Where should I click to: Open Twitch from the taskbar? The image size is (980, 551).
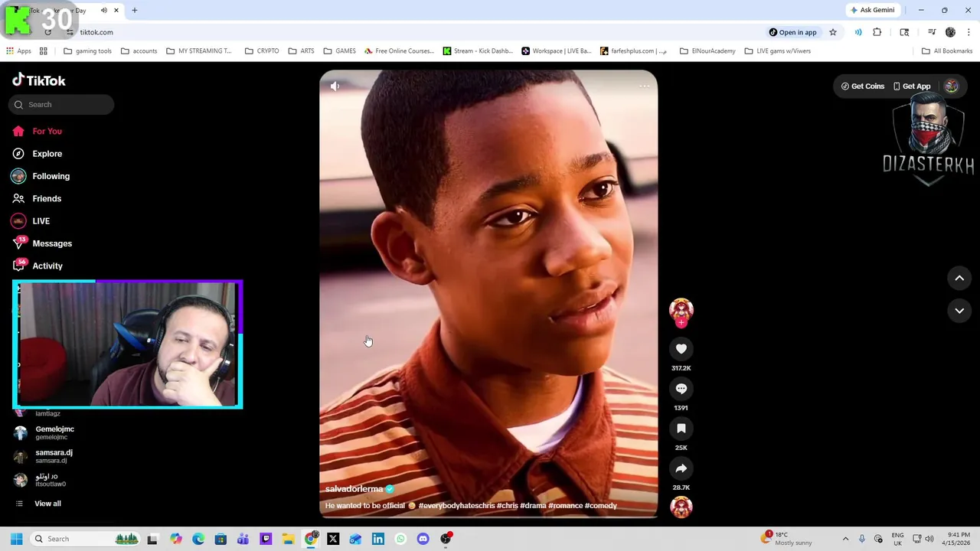click(266, 539)
